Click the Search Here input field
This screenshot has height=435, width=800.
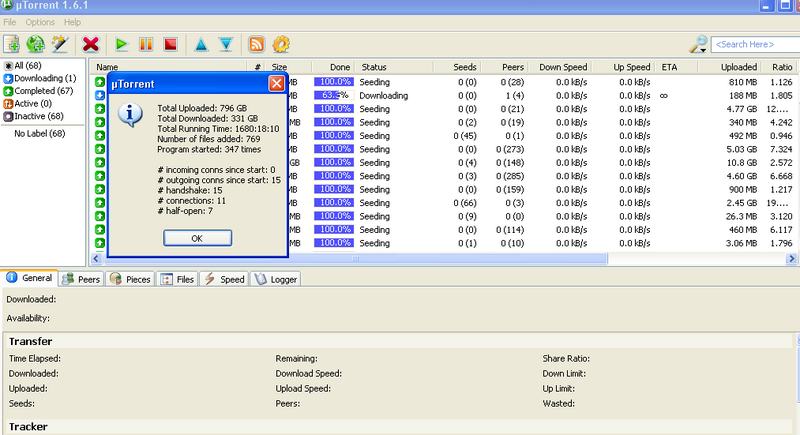point(755,44)
